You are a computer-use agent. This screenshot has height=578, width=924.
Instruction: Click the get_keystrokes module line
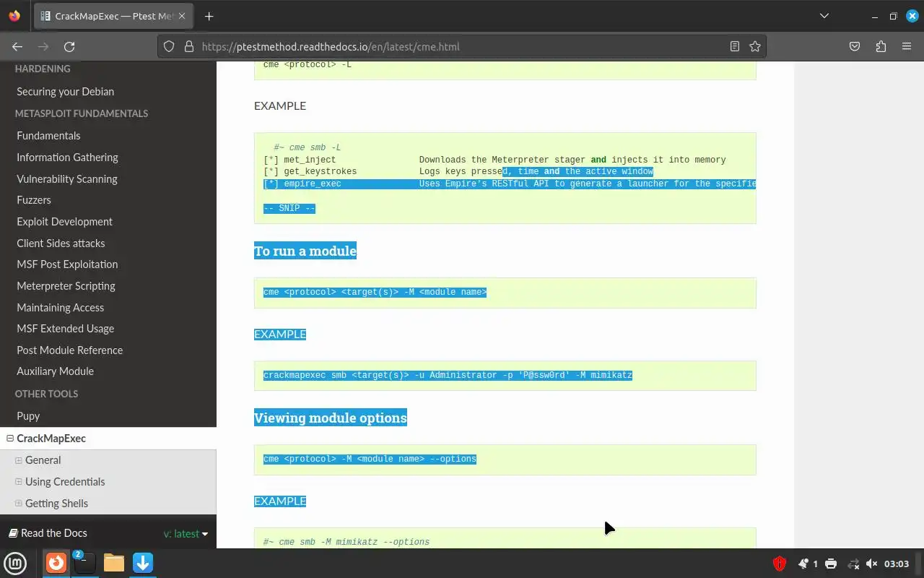point(458,172)
